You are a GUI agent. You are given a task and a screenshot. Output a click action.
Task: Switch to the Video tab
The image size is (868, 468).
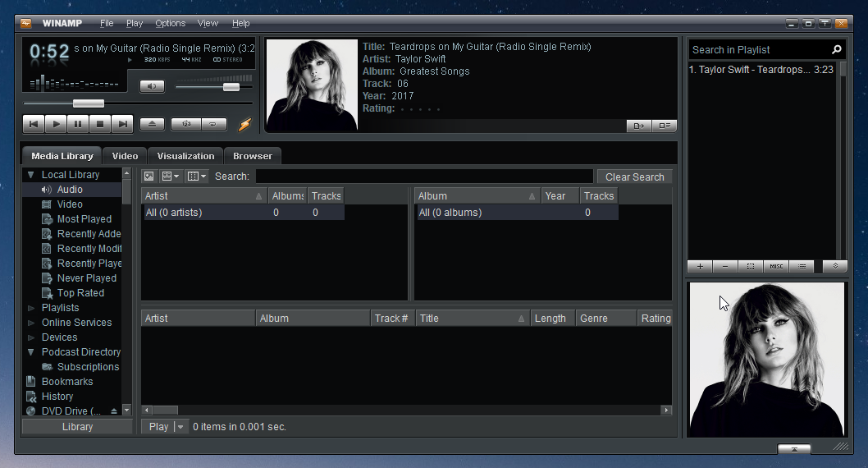125,156
